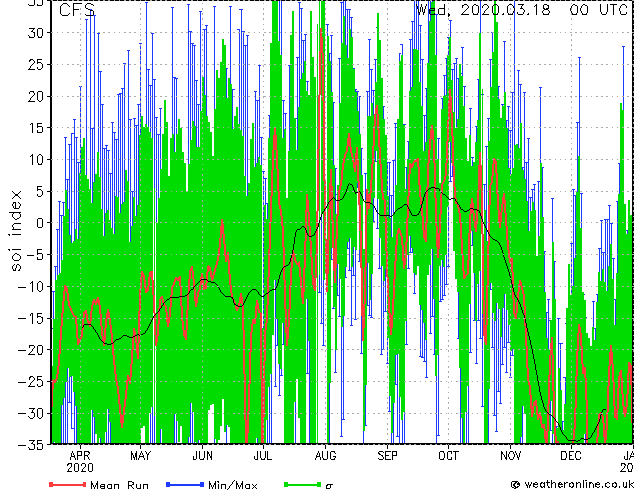Click the y-axis value '10'
The height and width of the screenshot is (490, 634).
tap(37, 160)
